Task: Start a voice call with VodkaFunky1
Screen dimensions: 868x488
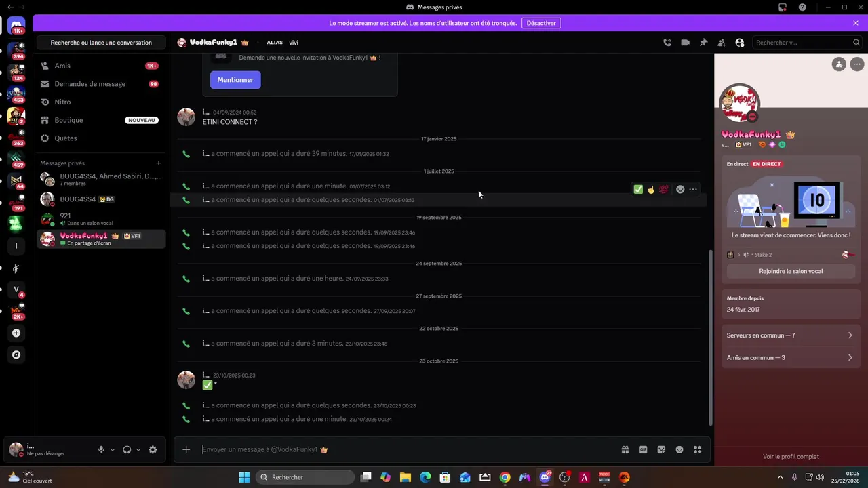Action: pos(667,42)
